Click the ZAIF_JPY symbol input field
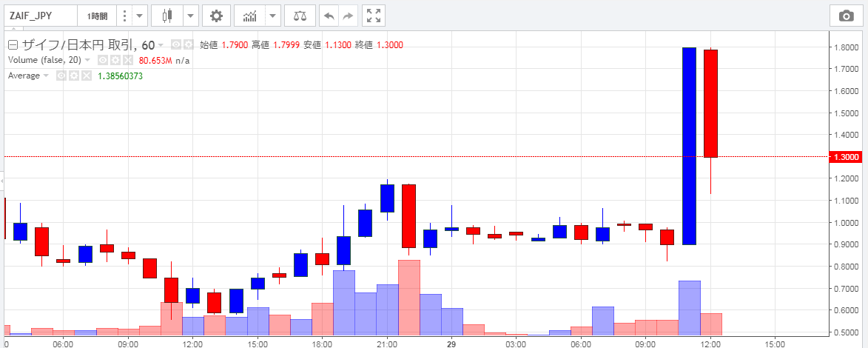 (x=41, y=16)
